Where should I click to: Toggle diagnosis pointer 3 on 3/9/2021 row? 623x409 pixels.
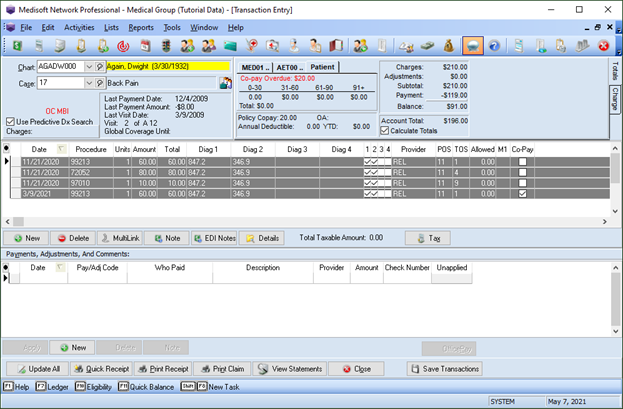pos(381,194)
